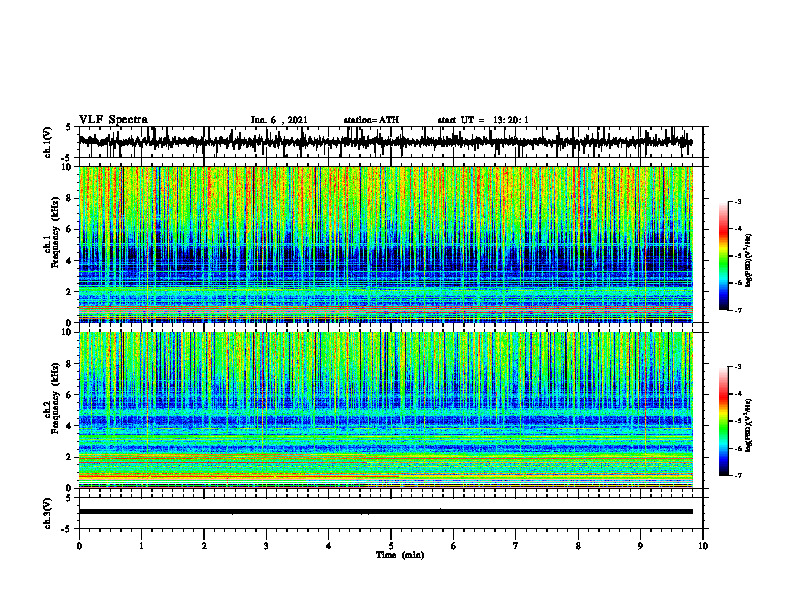Click the "10" frequency tick of ch.2 spectrogram

tap(67, 332)
